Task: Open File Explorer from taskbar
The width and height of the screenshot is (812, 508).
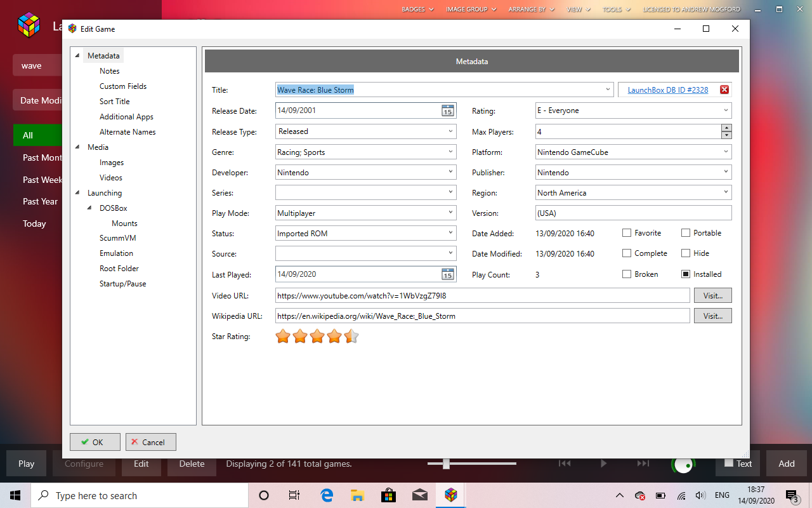Action: coord(357,495)
